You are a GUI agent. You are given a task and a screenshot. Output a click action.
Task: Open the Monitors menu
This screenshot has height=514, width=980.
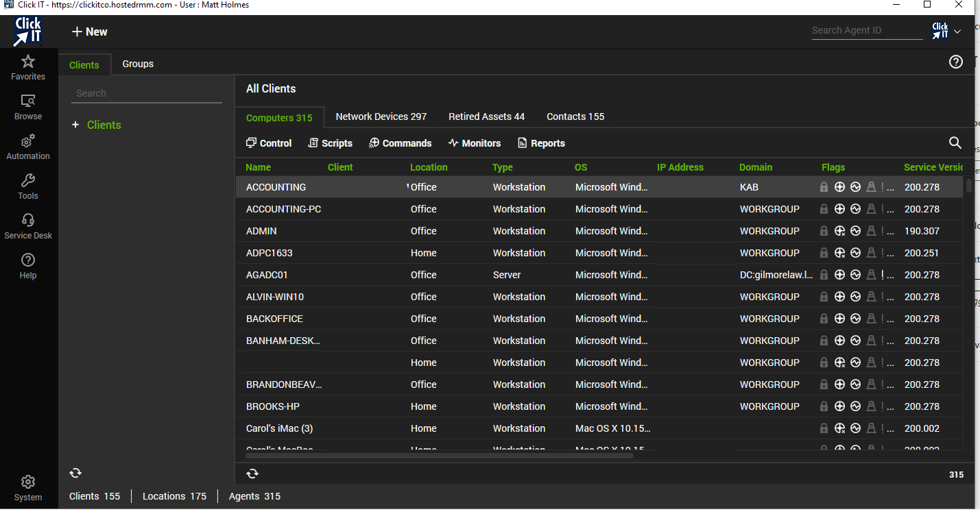point(475,143)
